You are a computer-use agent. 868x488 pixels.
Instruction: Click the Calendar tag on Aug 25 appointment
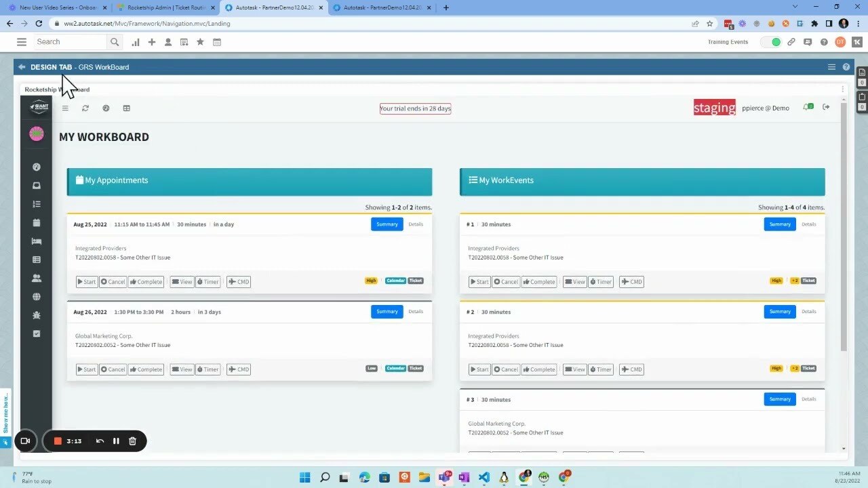click(x=395, y=281)
